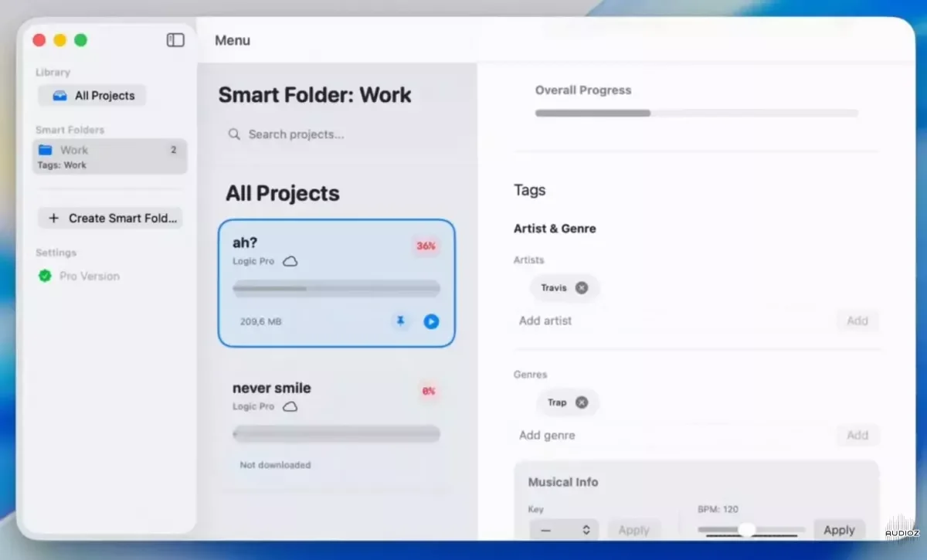Click the Add artist input field
The height and width of the screenshot is (560, 927).
[x=672, y=321]
